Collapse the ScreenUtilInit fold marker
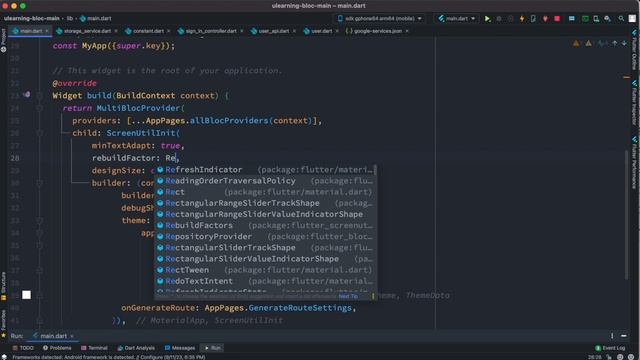640x360 pixels. 39,133
